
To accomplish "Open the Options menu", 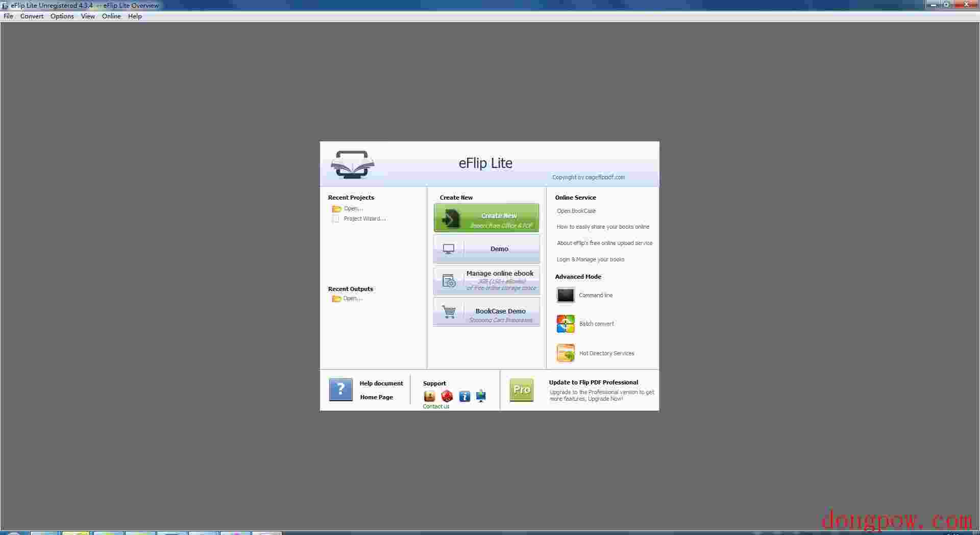I will [x=62, y=16].
